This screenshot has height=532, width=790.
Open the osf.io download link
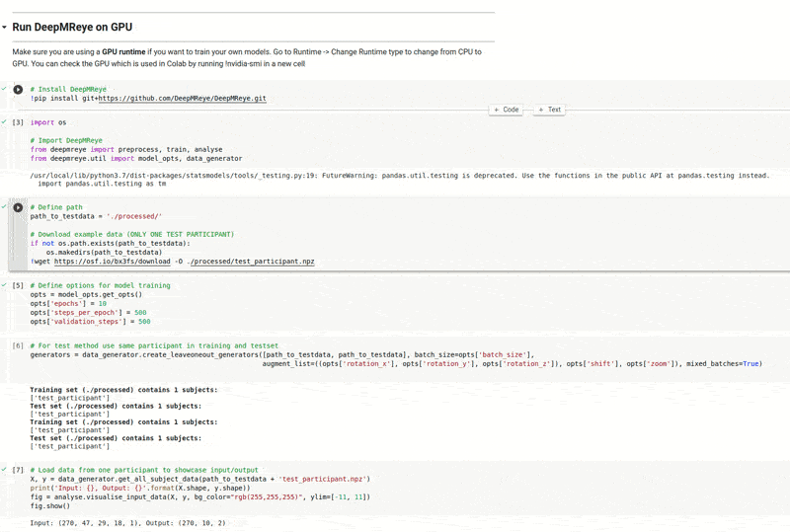[x=113, y=262]
